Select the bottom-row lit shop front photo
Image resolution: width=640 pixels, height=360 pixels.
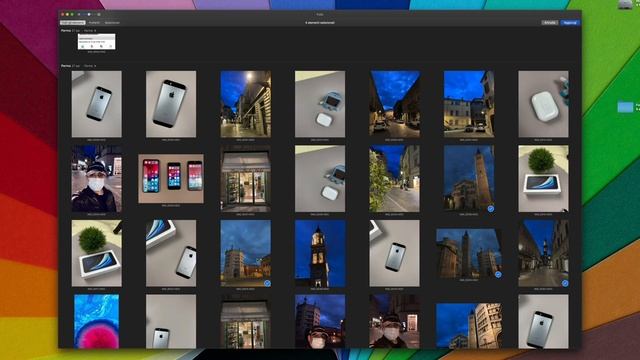click(246, 321)
